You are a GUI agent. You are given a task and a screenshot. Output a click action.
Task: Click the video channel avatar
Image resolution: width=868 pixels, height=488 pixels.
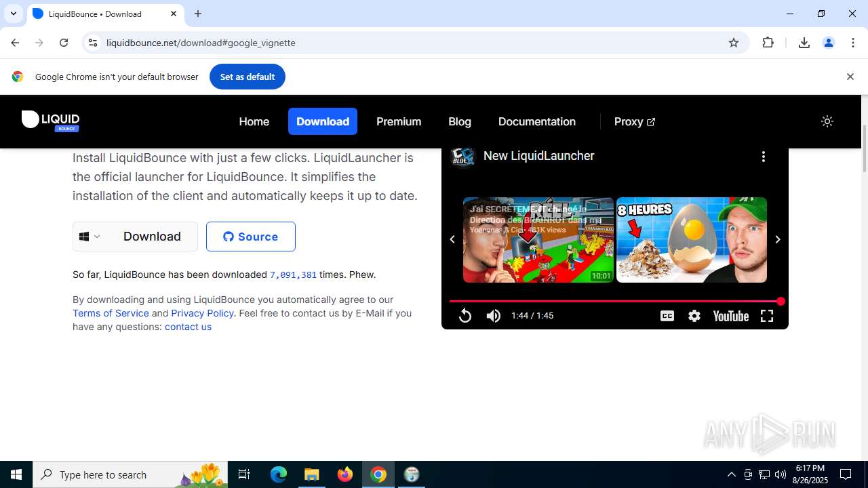tap(463, 157)
